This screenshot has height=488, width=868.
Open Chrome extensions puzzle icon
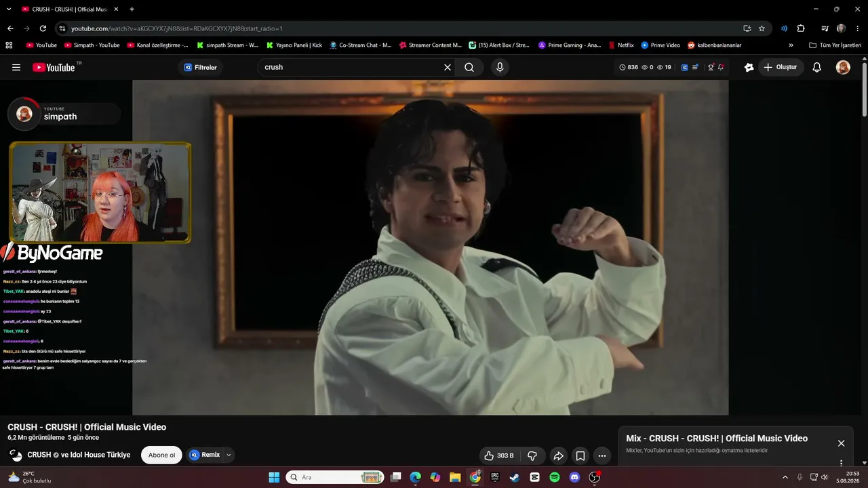point(801,28)
